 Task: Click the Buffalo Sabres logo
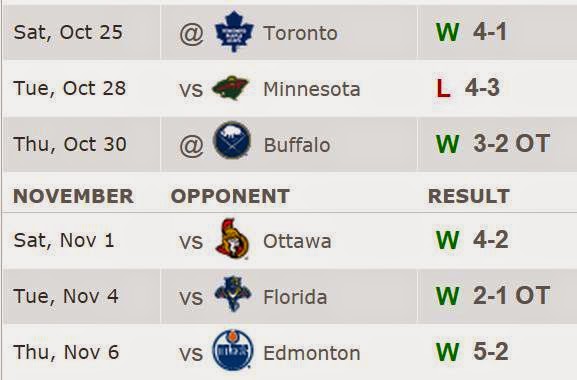click(x=232, y=141)
